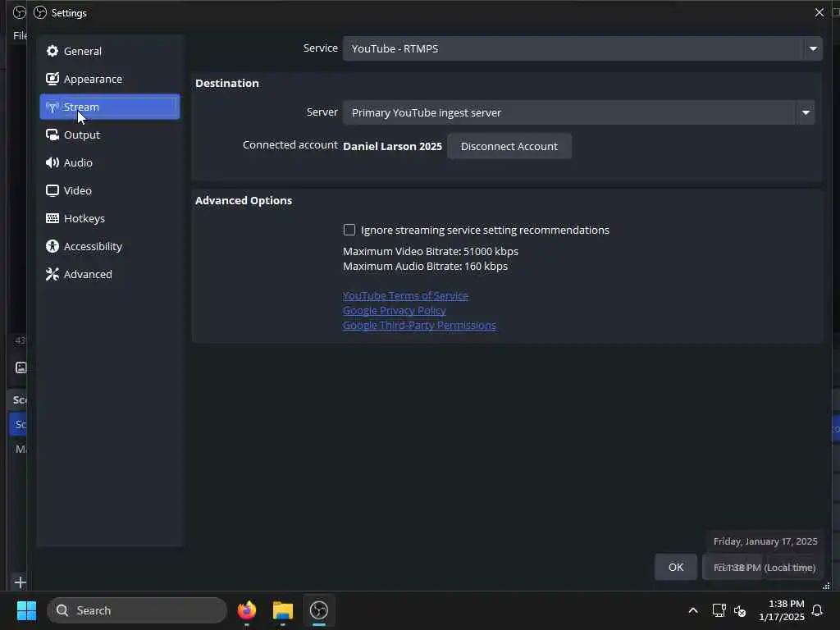Click the Audio speaker icon
The height and width of the screenshot is (630, 840).
pos(52,162)
